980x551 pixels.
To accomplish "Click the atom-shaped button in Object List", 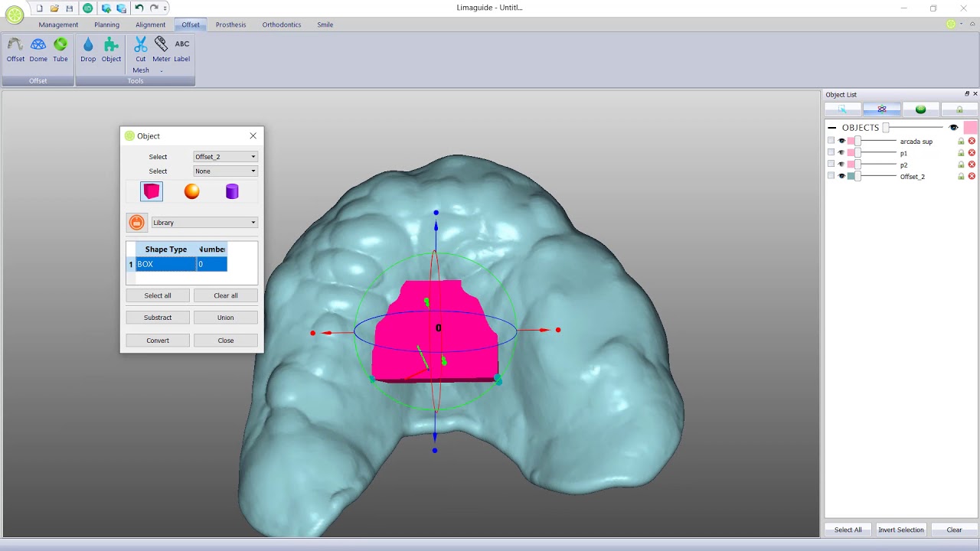I will 882,109.
